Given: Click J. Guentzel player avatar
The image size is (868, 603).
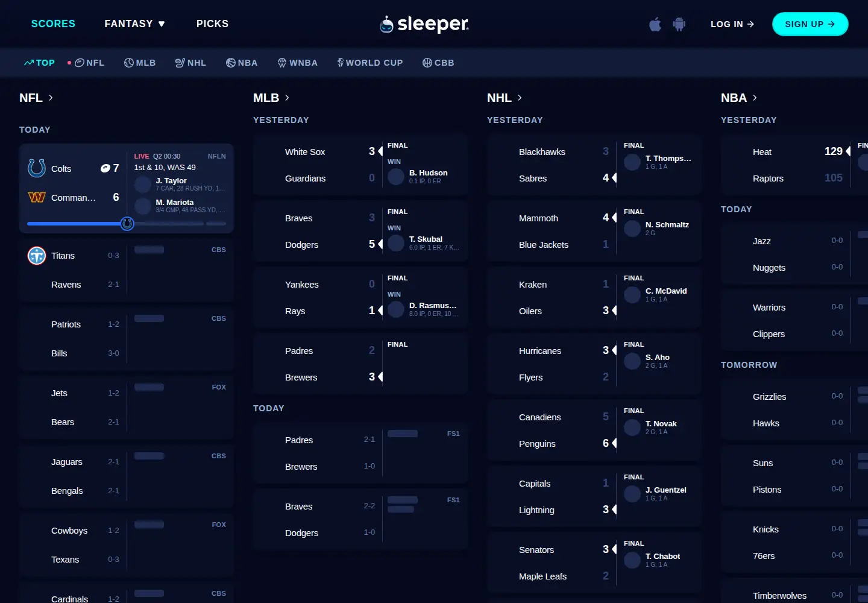Looking at the screenshot, I should click(632, 494).
